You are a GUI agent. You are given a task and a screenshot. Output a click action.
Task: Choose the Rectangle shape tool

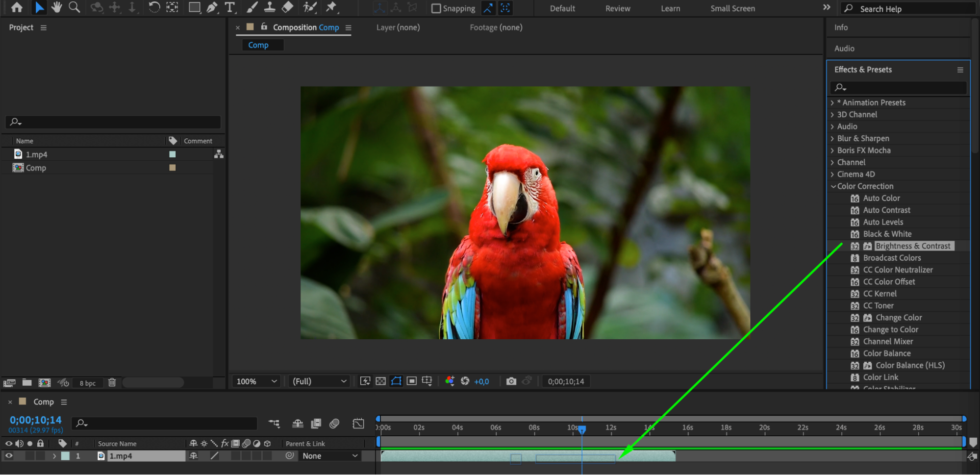(194, 7)
